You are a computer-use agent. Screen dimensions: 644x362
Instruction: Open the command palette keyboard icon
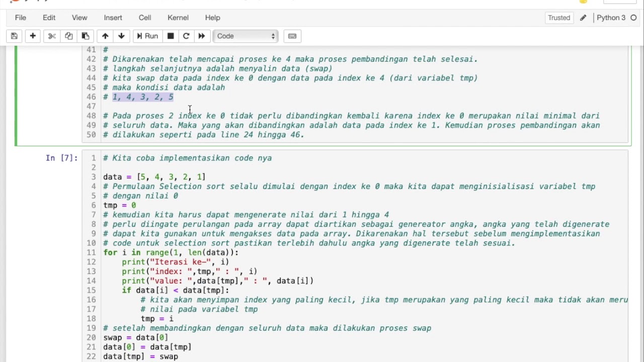292,36
